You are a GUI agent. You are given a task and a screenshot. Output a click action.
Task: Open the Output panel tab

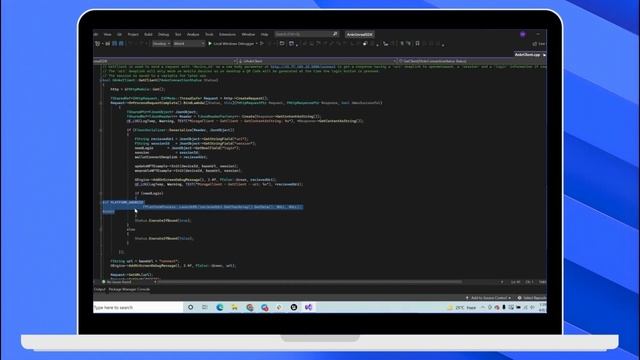tap(100, 289)
